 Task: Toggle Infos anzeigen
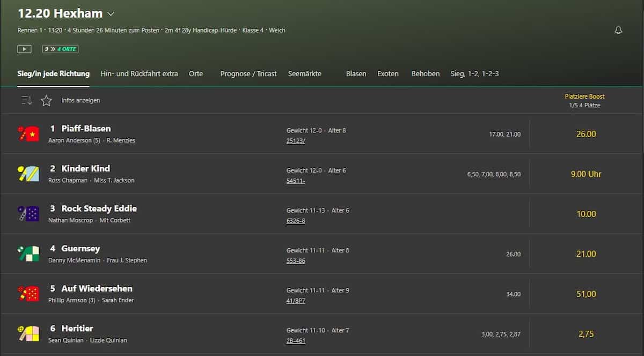tap(80, 100)
